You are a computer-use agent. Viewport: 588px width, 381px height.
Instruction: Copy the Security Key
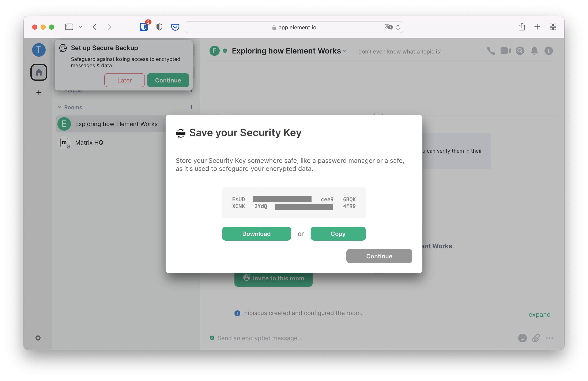point(338,234)
